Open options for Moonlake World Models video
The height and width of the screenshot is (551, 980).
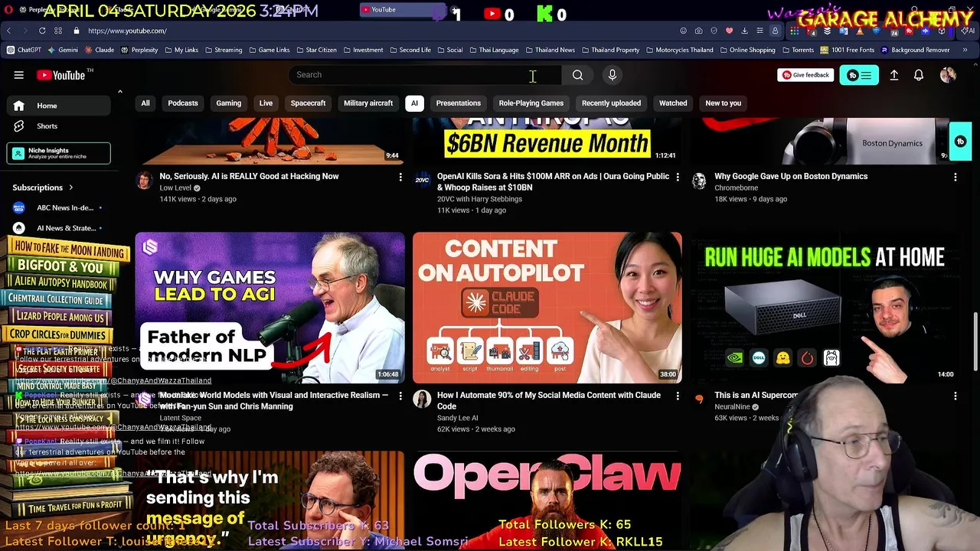pyautogui.click(x=400, y=396)
